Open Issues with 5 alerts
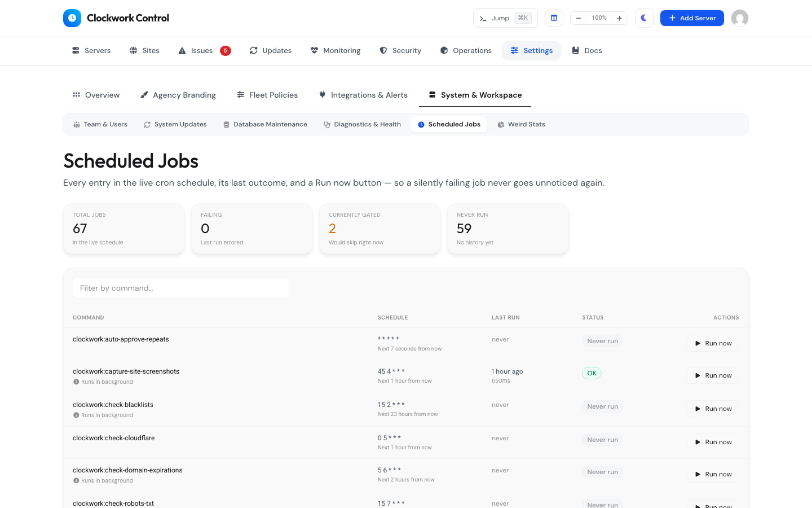 tap(205, 51)
